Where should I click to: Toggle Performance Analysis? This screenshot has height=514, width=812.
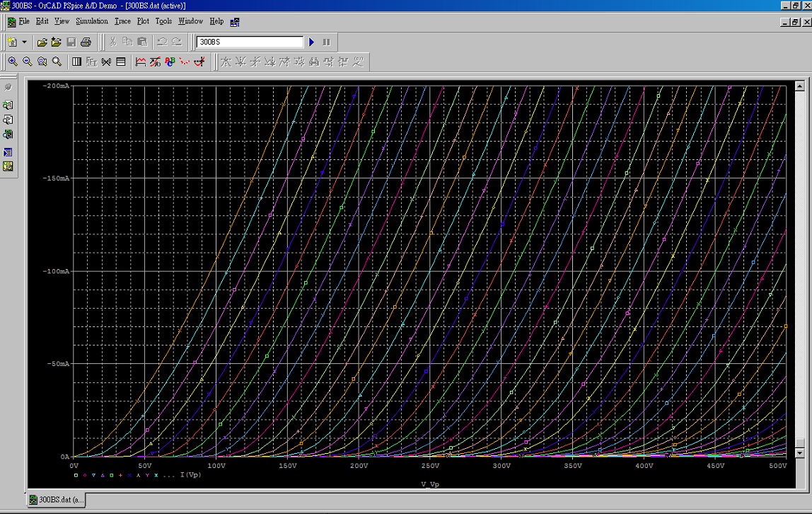click(106, 62)
